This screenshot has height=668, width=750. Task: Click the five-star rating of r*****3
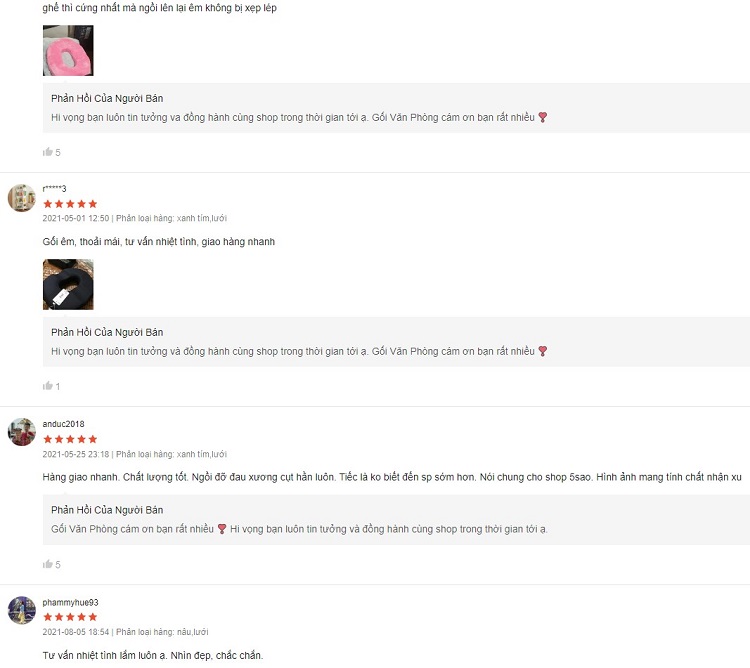[70, 204]
